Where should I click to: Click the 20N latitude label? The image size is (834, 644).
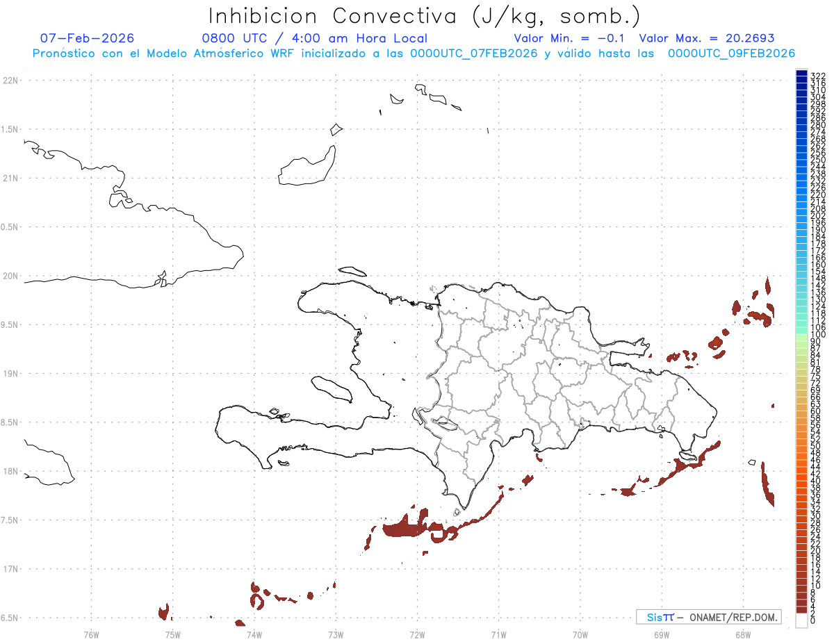(x=10, y=276)
